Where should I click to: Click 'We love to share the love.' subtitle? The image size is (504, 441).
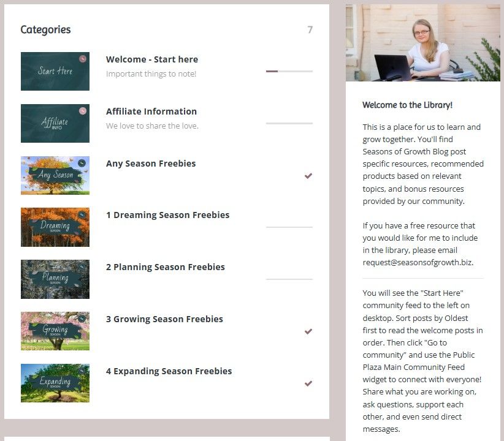(152, 126)
